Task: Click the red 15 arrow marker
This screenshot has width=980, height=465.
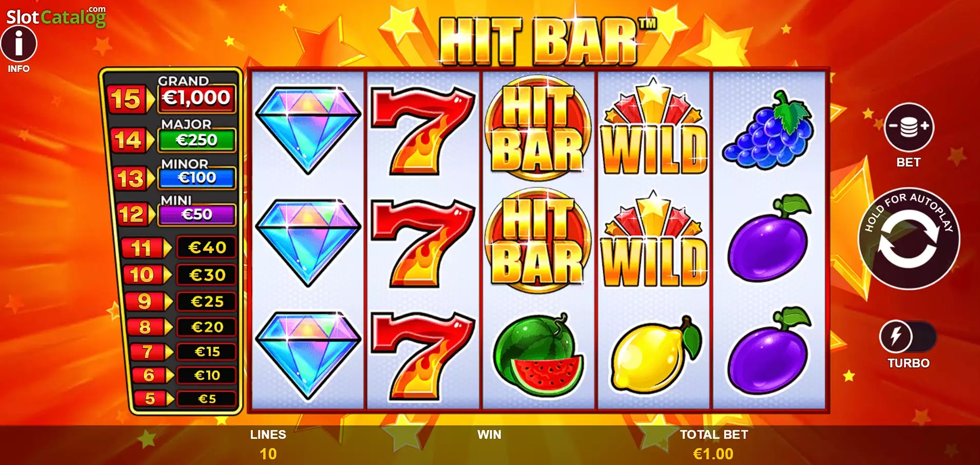Action: pyautogui.click(x=131, y=99)
